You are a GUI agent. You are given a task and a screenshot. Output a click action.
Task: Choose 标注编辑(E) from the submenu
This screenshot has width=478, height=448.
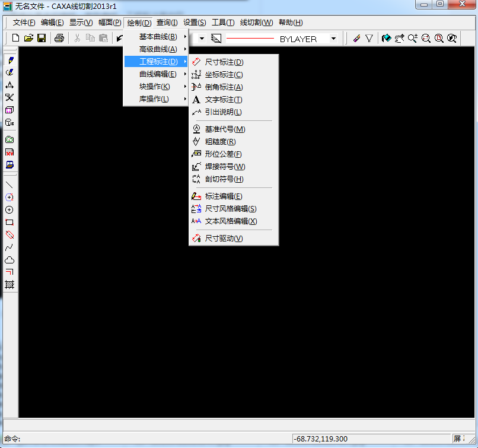pyautogui.click(x=234, y=196)
